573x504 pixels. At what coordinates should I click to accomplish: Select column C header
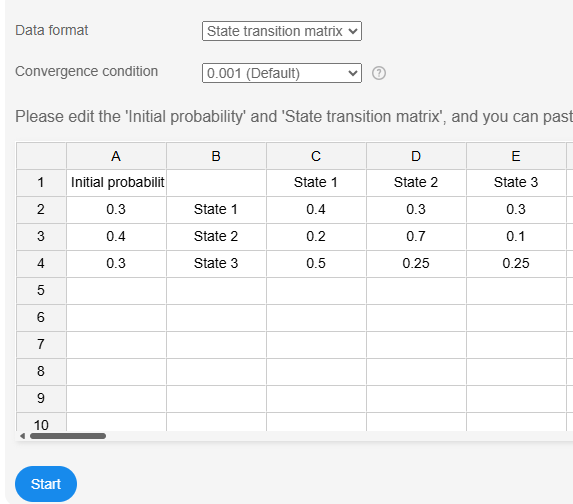point(316,156)
